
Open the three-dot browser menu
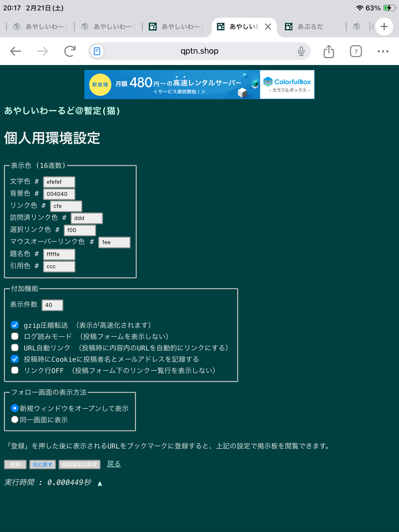click(383, 51)
